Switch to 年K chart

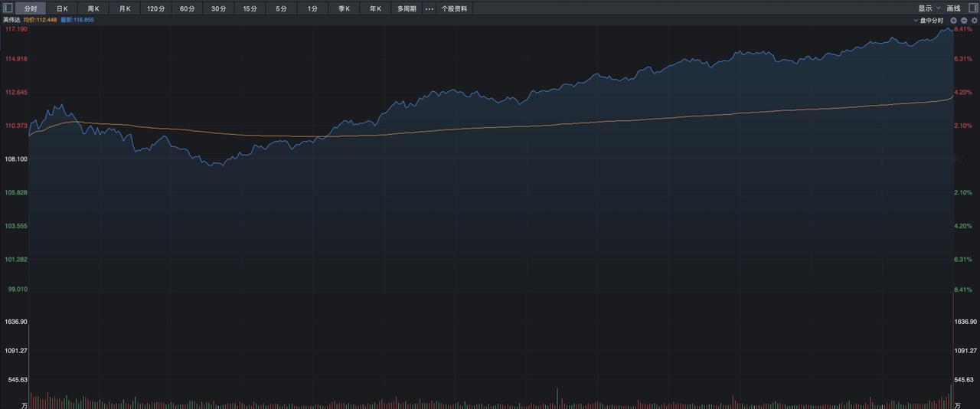(x=375, y=9)
